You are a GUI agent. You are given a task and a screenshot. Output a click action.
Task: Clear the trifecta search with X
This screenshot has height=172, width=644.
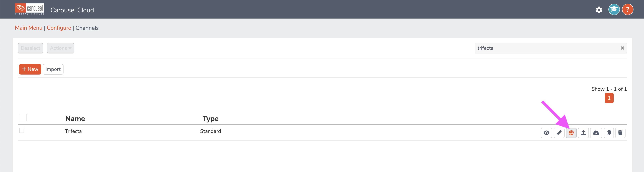pos(622,48)
